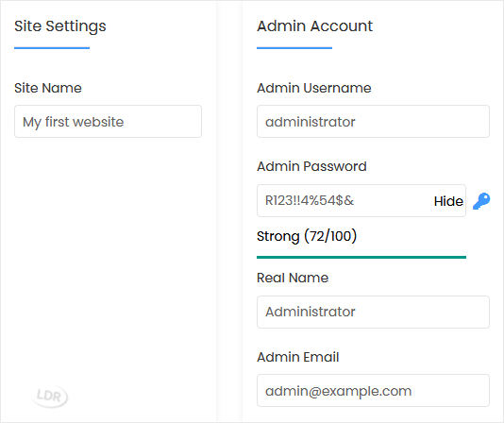Viewport: 504px width, 423px height.
Task: Click the Real Name label
Action: click(x=293, y=278)
